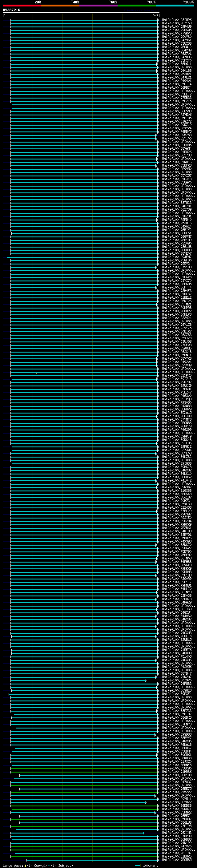Click the purple ~60% identity legend segment

(x=98, y=6)
